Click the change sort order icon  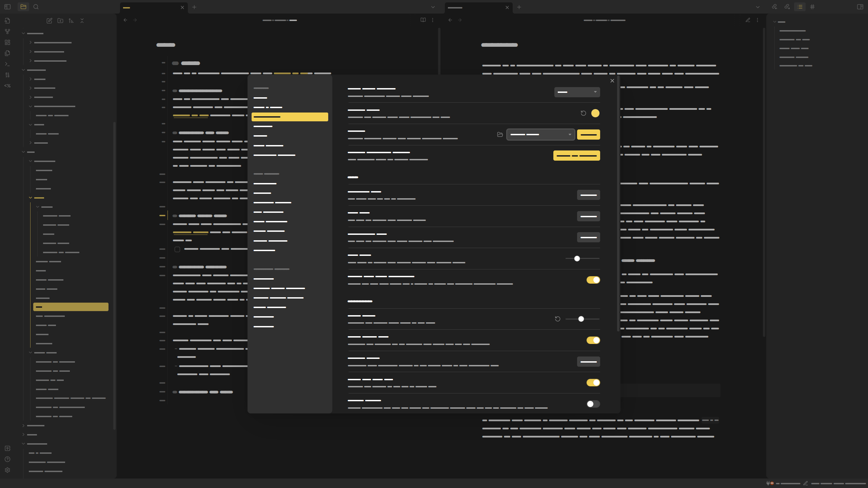(71, 21)
